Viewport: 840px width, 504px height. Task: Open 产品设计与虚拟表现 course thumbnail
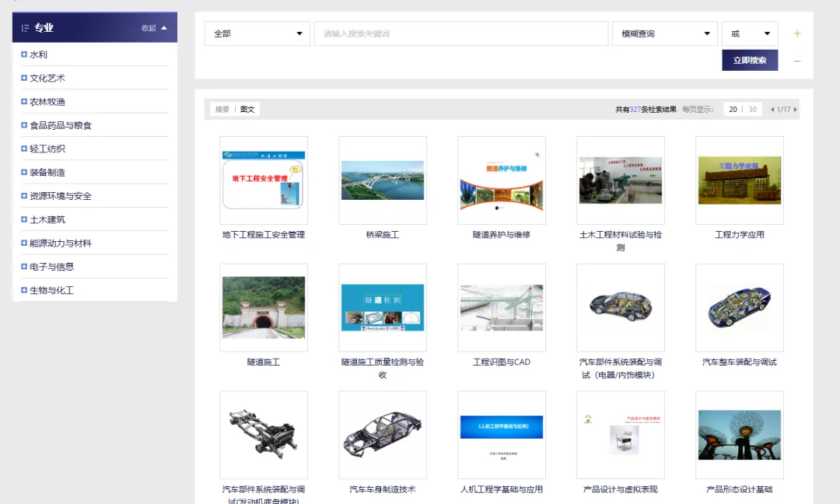point(621,434)
